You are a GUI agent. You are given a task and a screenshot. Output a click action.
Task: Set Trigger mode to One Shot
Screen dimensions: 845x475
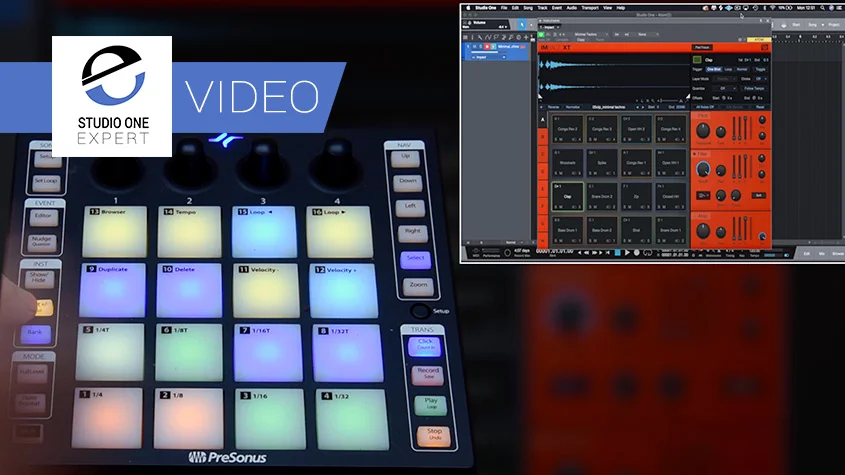click(x=714, y=70)
